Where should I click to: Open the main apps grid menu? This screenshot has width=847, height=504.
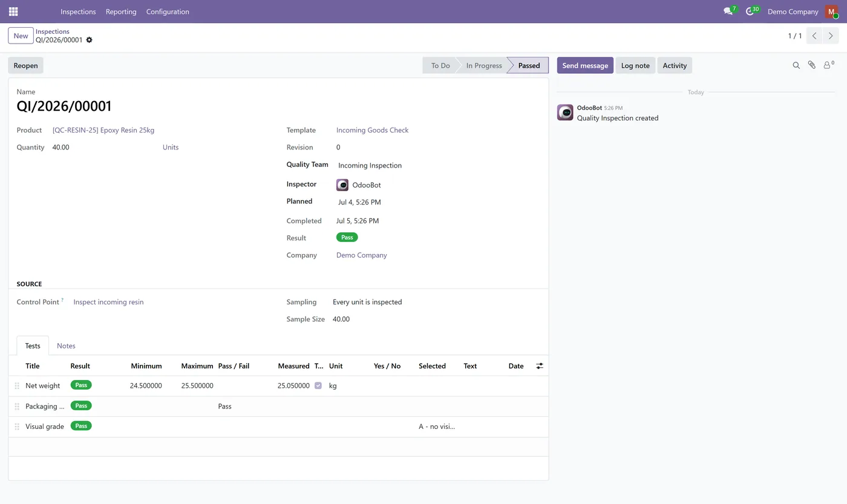click(13, 11)
